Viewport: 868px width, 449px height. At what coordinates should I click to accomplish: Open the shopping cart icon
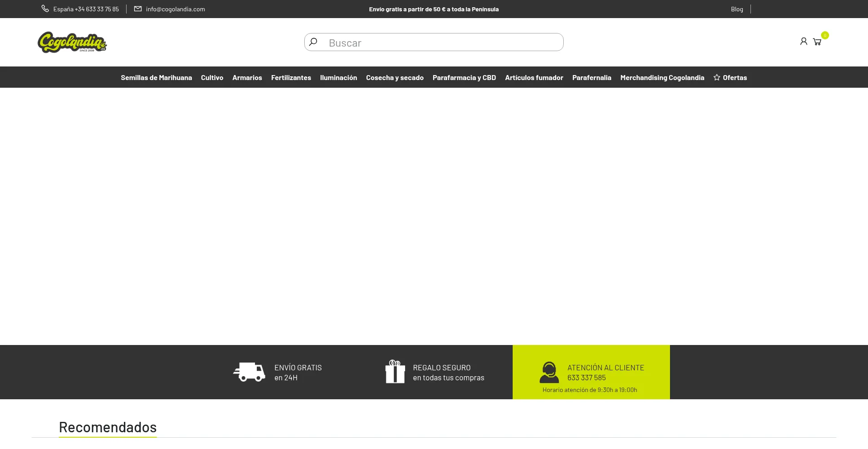(x=817, y=42)
